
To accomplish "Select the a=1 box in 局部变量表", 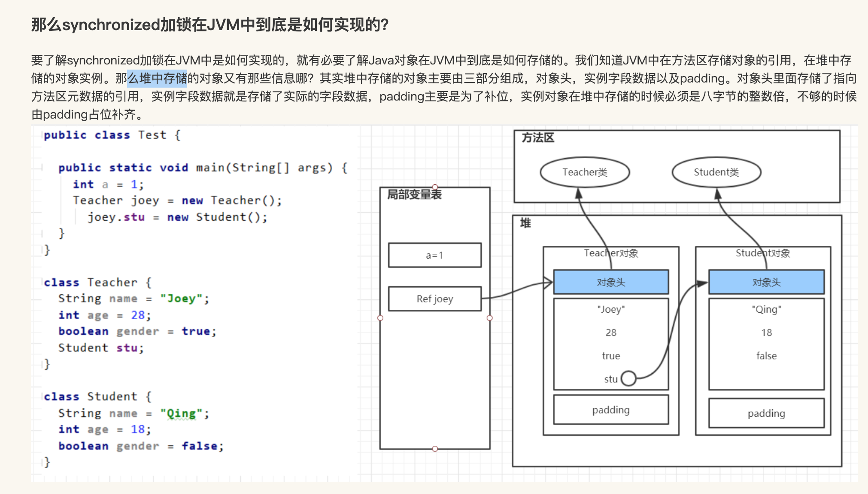I will tap(434, 255).
